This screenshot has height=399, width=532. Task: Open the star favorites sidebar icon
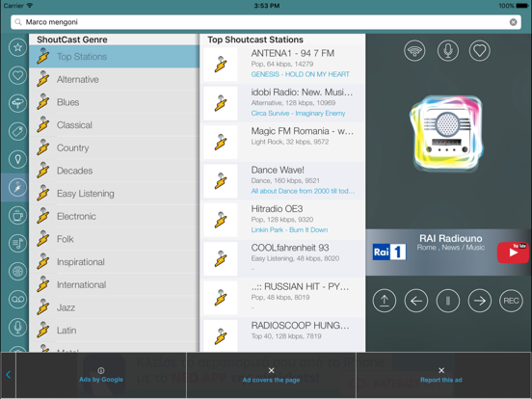[x=17, y=47]
